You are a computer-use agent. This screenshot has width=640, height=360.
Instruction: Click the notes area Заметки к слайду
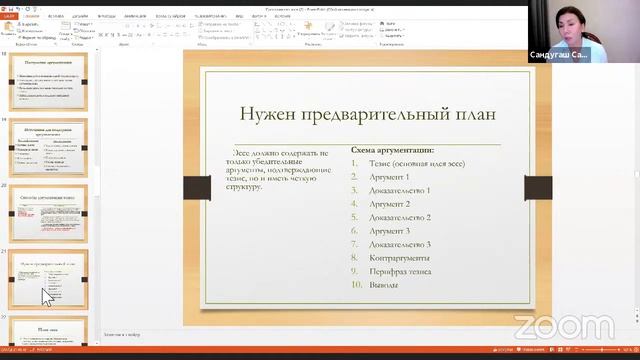coord(122,335)
